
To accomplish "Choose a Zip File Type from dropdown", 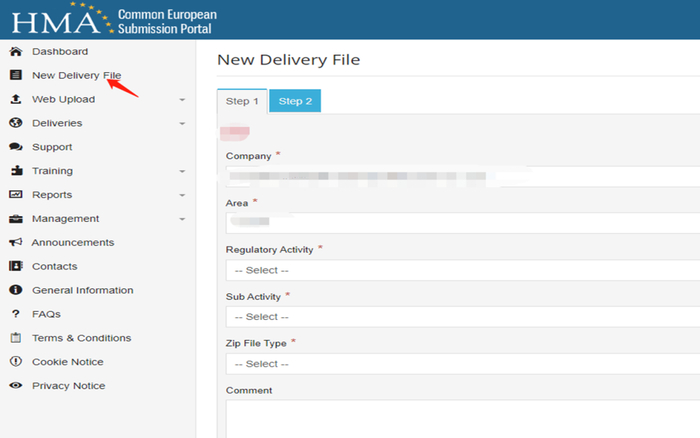I will tap(462, 364).
